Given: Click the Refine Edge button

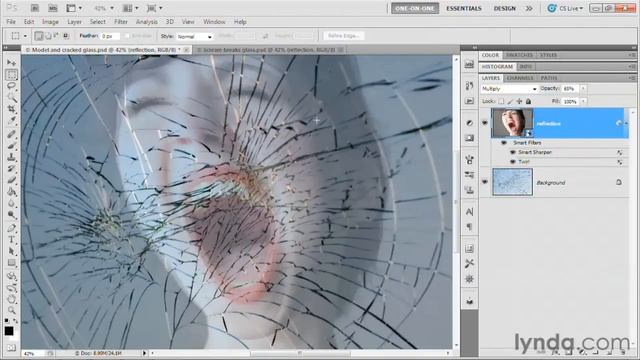Looking at the screenshot, I should point(344,36).
